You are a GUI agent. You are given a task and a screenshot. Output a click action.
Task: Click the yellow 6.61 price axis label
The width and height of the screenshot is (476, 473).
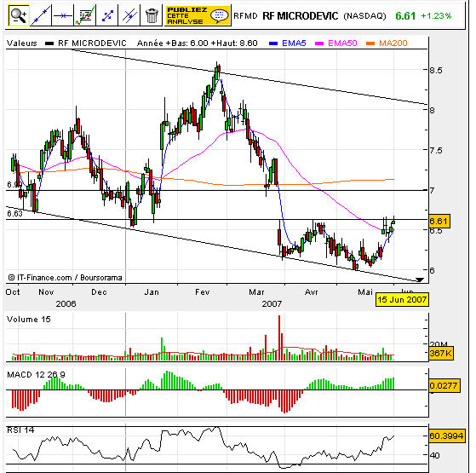click(x=439, y=221)
